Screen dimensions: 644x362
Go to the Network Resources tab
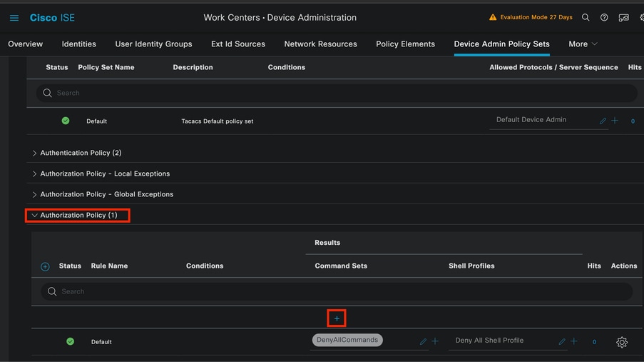point(320,44)
